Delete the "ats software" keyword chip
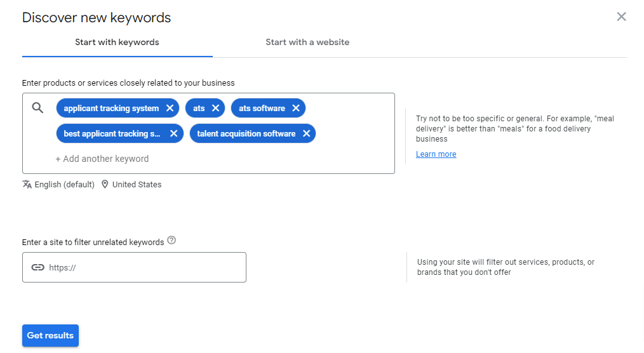644x353 pixels. pos(296,109)
